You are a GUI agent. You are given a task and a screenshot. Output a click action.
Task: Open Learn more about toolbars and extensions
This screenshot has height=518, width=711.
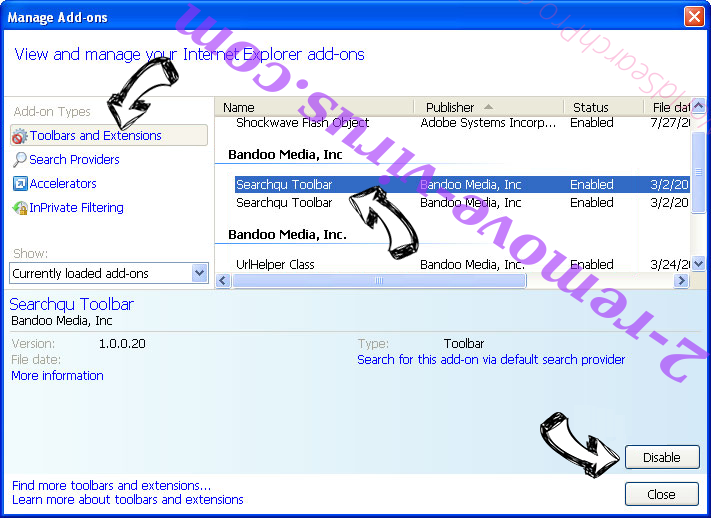click(127, 499)
